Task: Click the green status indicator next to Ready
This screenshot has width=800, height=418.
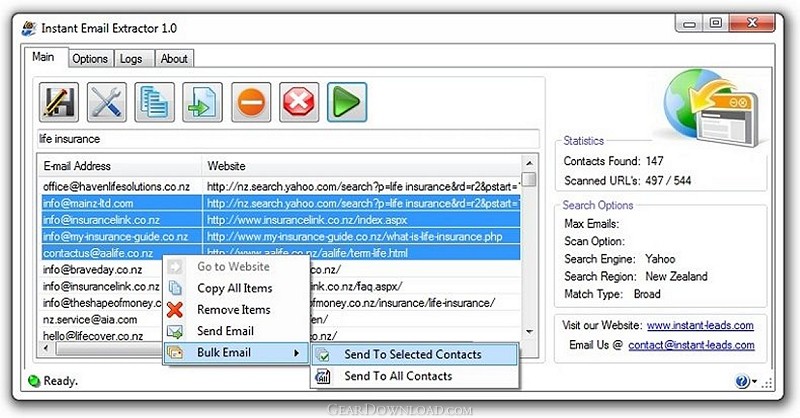Action: pos(34,381)
